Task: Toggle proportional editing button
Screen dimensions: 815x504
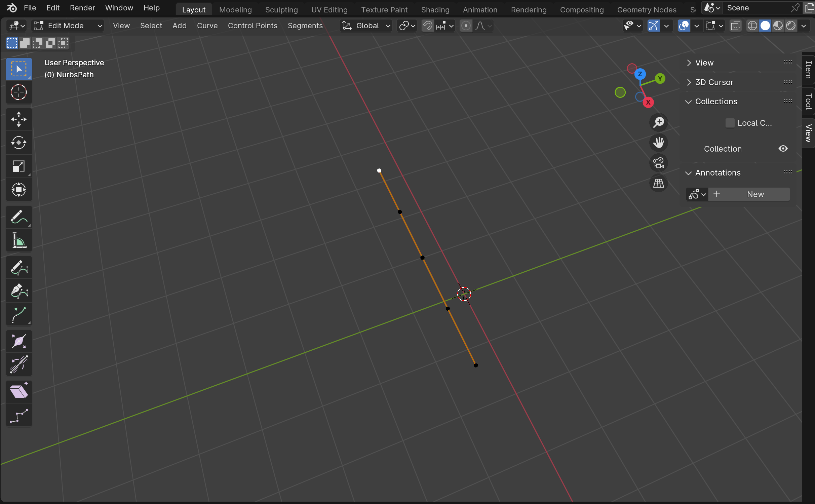Action: click(466, 26)
